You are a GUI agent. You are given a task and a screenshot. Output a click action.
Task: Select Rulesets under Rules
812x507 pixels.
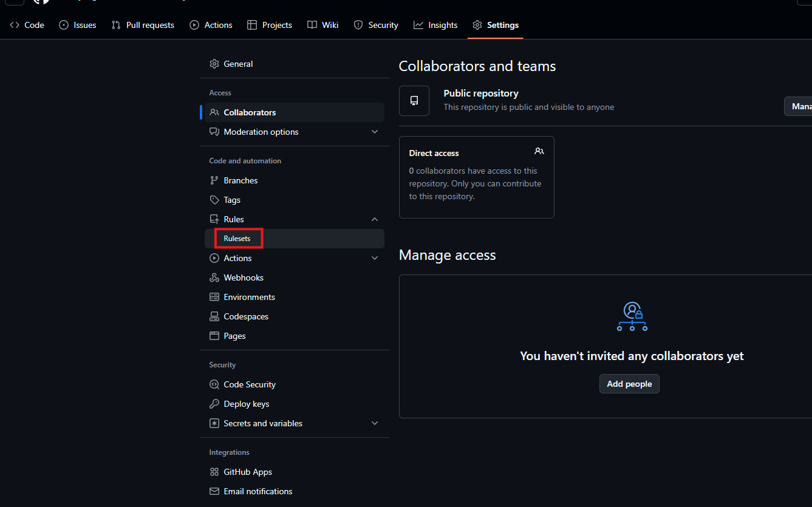[x=295, y=239]
